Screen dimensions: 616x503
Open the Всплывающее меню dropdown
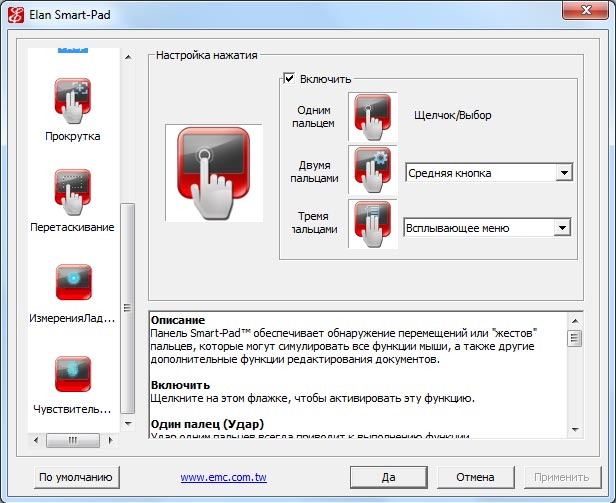click(487, 228)
